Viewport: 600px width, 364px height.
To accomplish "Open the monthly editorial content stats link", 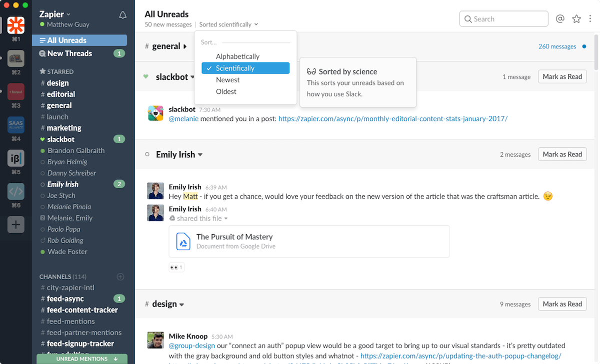I will pos(393,119).
